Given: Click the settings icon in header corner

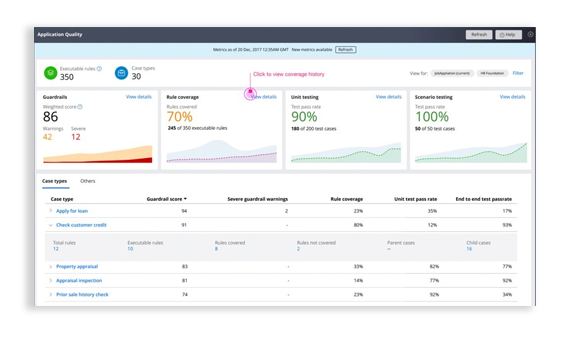Looking at the screenshot, I should (530, 34).
